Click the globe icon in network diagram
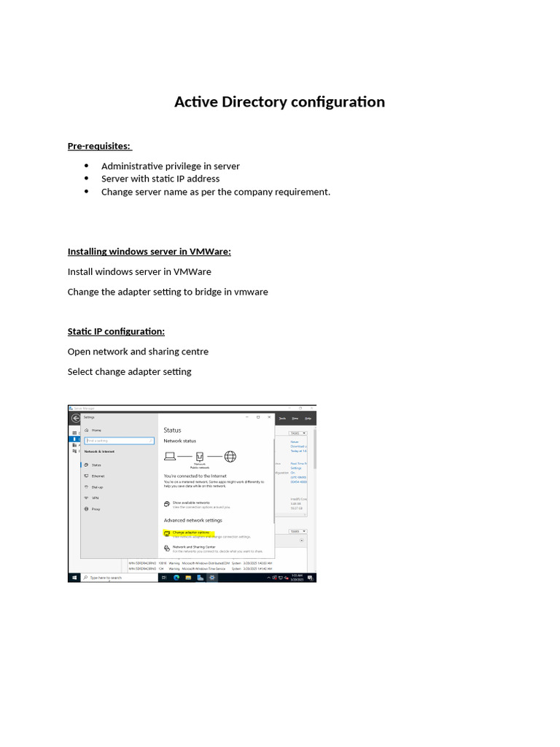This screenshot has width=560, height=747. (x=230, y=457)
